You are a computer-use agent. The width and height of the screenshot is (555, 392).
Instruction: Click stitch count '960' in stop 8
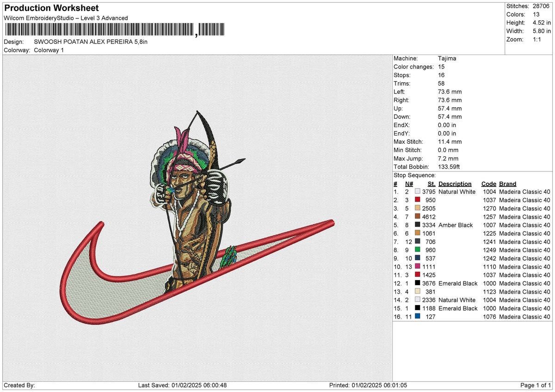click(x=431, y=250)
